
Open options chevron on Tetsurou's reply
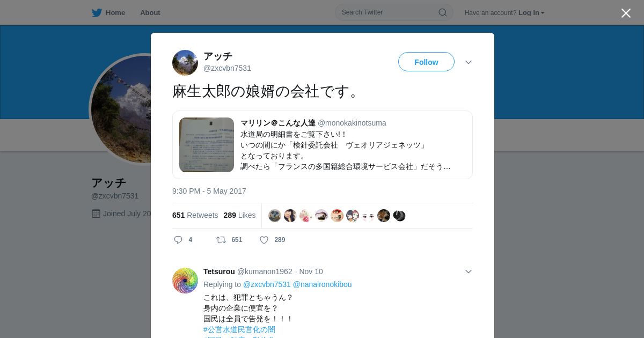469,271
